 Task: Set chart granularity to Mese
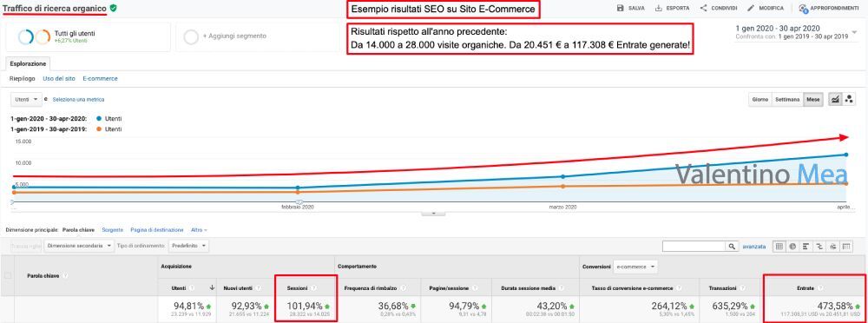(x=812, y=100)
